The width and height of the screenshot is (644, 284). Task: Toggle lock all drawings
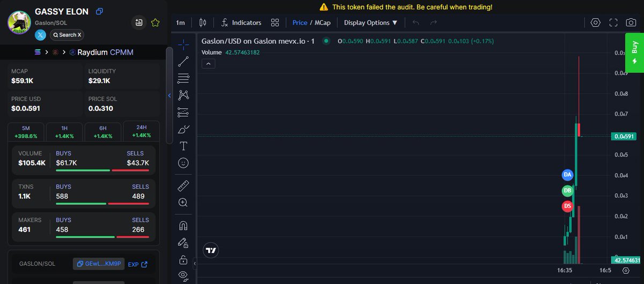tap(183, 260)
